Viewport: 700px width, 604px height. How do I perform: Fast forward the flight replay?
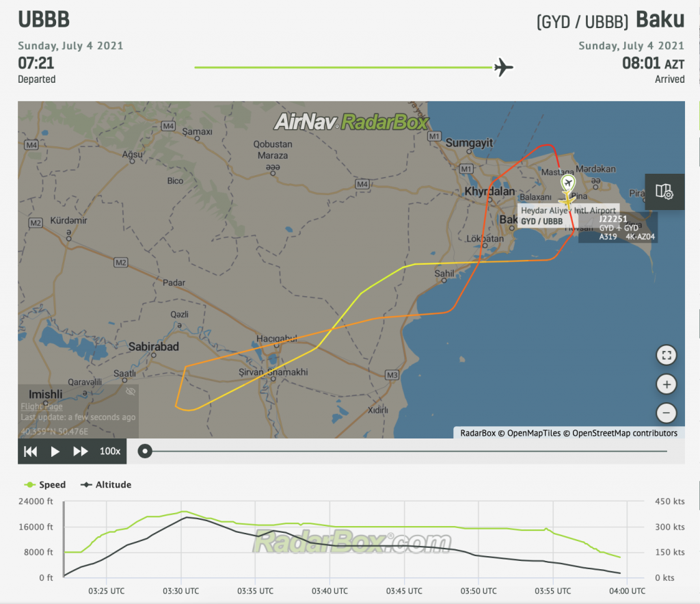tap(81, 451)
